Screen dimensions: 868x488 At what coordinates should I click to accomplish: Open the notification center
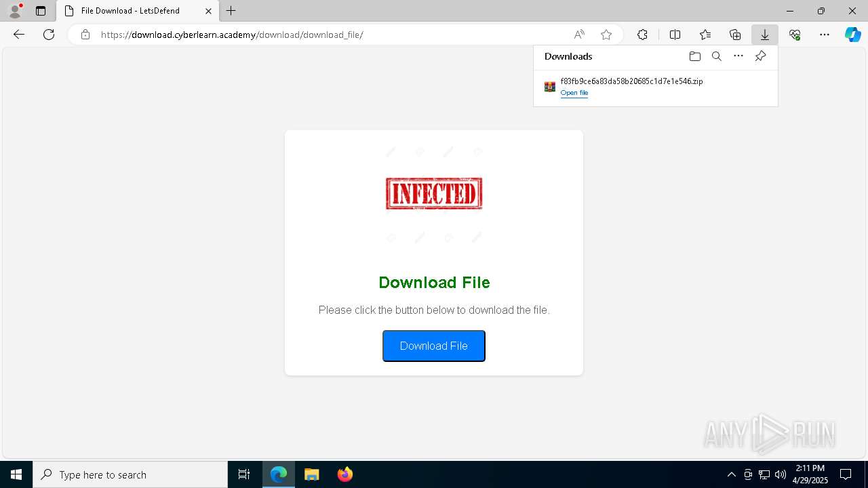(x=846, y=474)
